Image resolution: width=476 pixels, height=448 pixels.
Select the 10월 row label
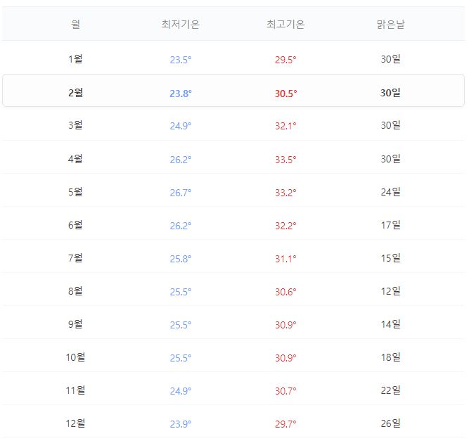click(x=76, y=357)
